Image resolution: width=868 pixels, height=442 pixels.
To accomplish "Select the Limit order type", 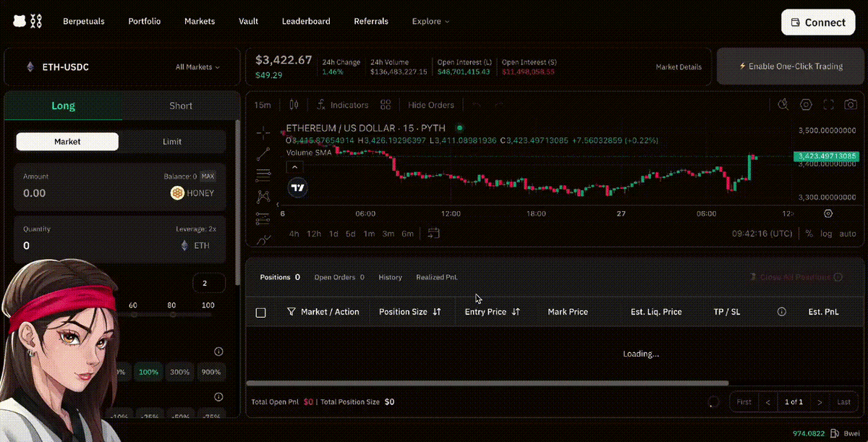I will pyautogui.click(x=172, y=142).
